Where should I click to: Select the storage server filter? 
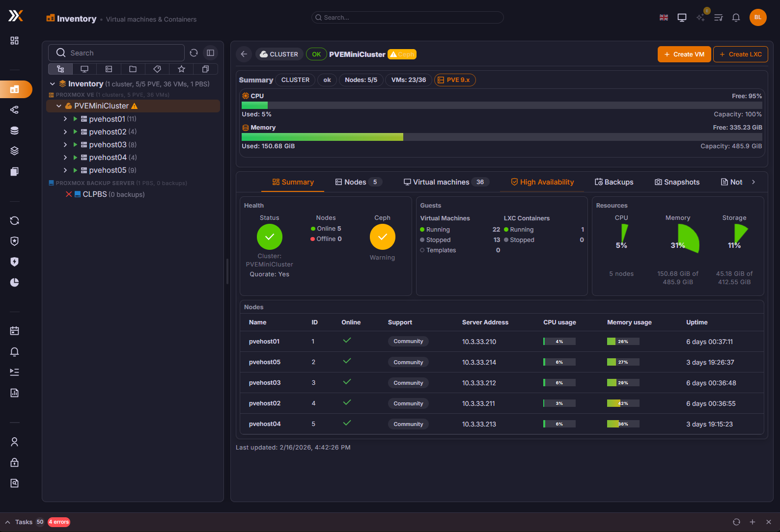109,69
